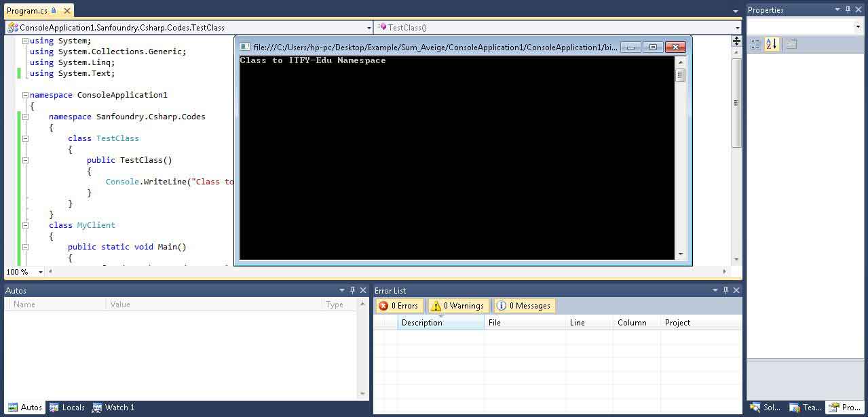The width and height of the screenshot is (868, 417).
Task: Click the console window vertical scrollbar thumb
Action: (x=680, y=75)
